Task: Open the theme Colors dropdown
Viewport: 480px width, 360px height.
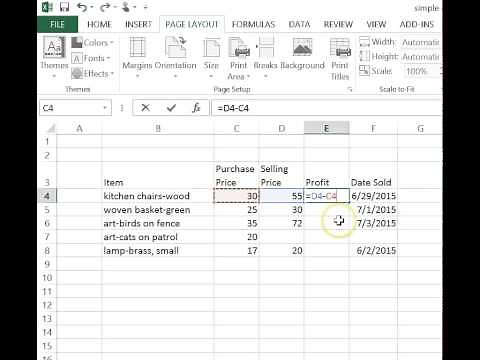Action: click(93, 43)
